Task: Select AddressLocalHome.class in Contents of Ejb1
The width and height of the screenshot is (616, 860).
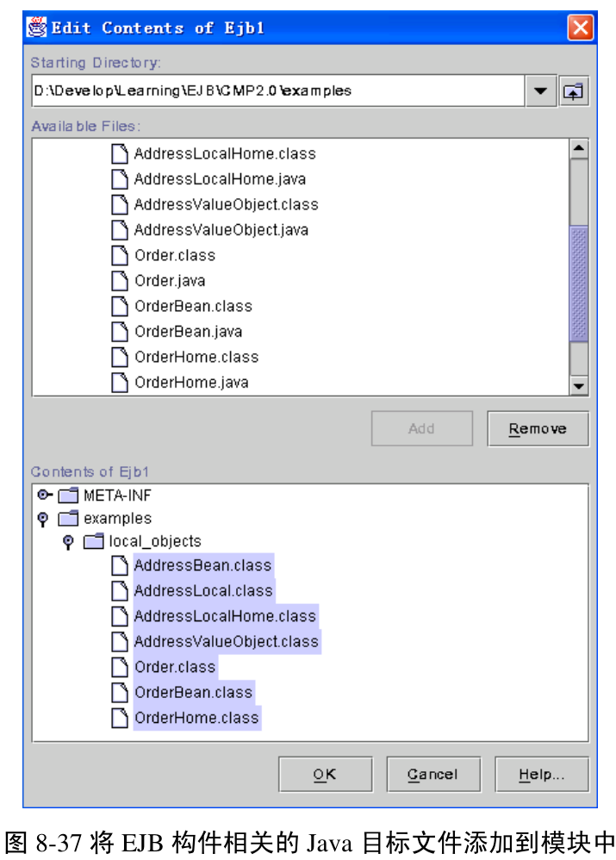Action: 226,616
